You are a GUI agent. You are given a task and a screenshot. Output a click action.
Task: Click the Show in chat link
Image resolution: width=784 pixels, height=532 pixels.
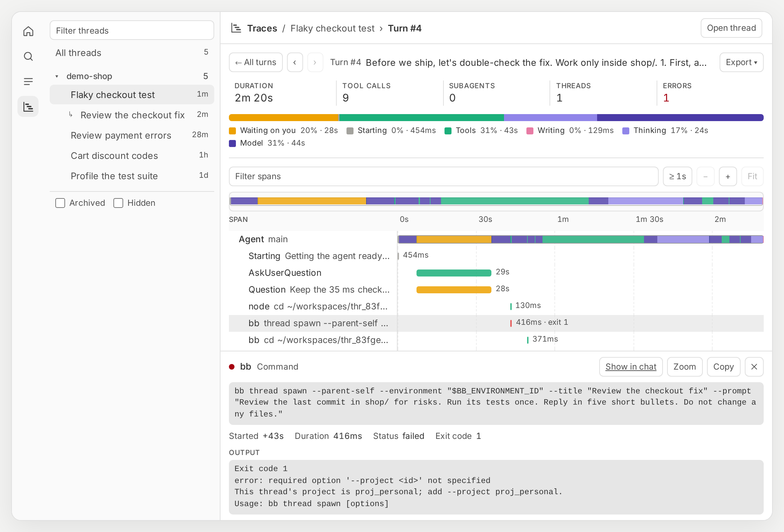[x=631, y=367]
